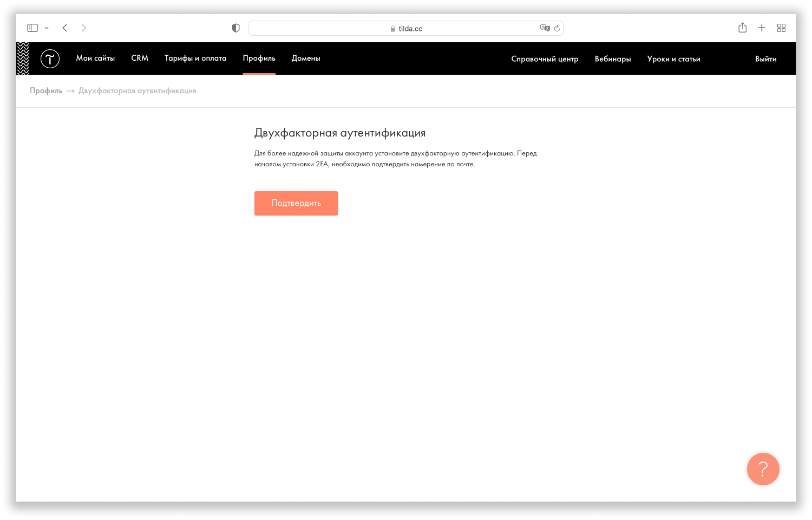The width and height of the screenshot is (812, 520).
Task: Open the Мои сайты menu item
Action: (x=95, y=58)
